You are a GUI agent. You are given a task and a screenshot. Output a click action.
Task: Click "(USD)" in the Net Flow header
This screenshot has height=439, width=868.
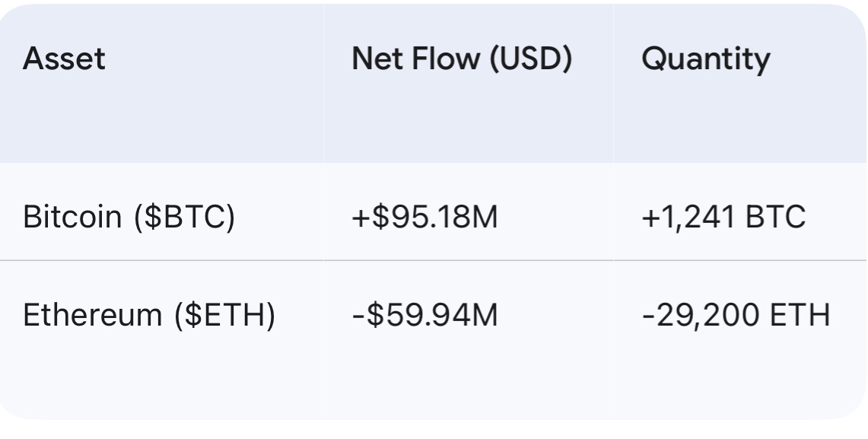tap(529, 59)
